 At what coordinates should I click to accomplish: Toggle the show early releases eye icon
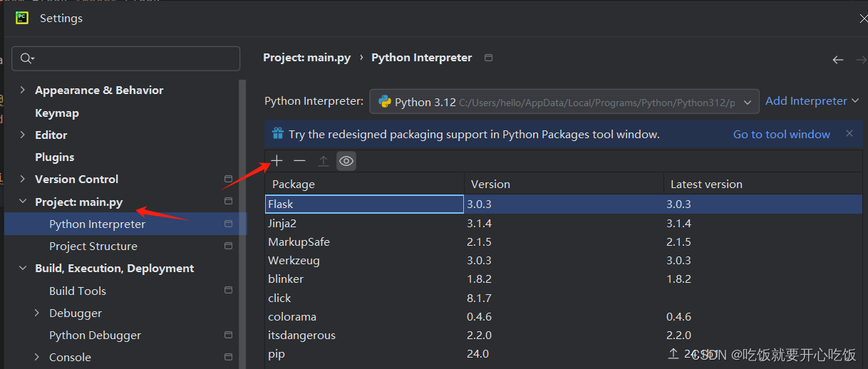pos(346,161)
